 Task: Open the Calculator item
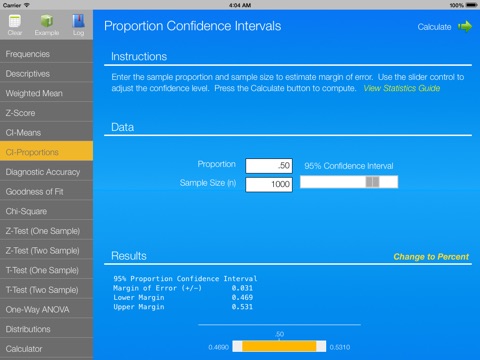46,349
